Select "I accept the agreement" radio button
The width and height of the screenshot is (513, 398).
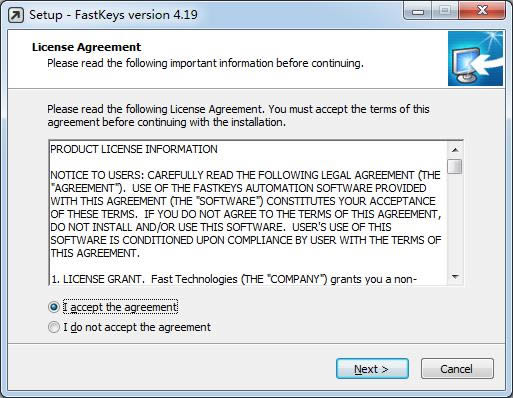coord(54,307)
